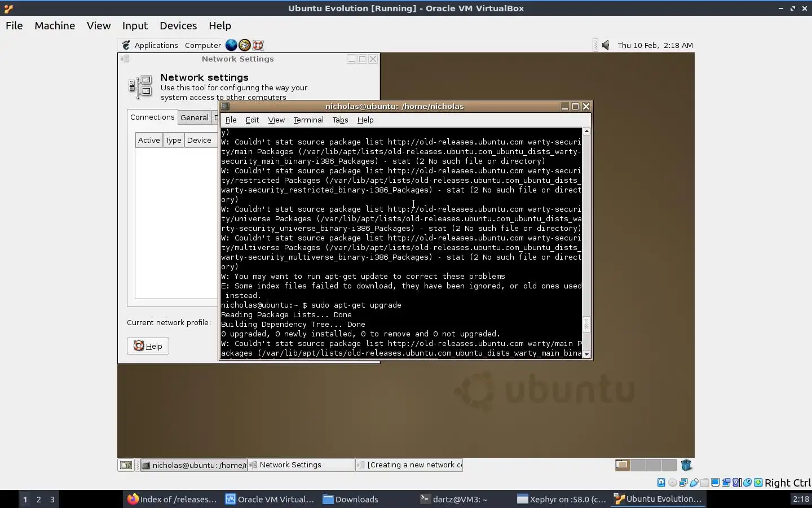Open Firefox Index of /releases in host taskbar
The width and height of the screenshot is (812, 508).
172,499
